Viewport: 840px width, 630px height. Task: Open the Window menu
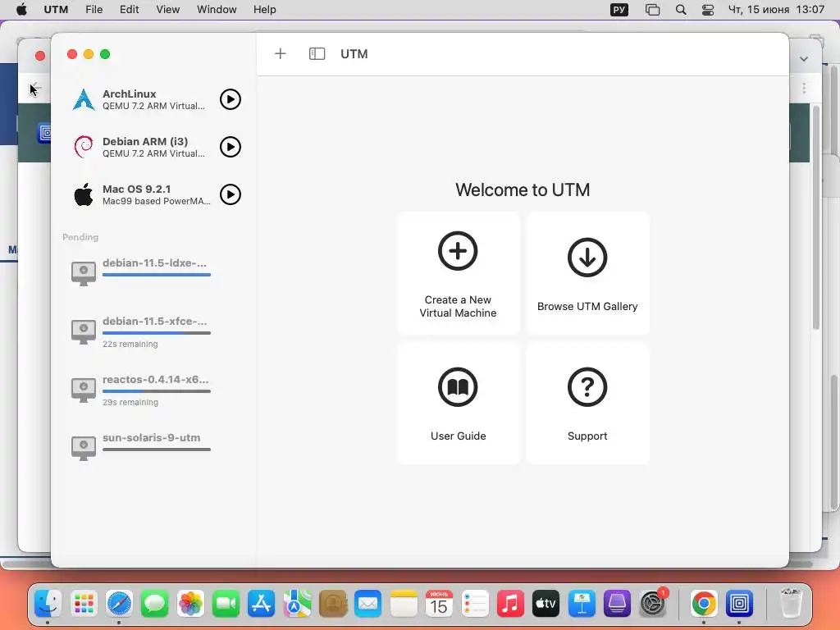(x=217, y=10)
